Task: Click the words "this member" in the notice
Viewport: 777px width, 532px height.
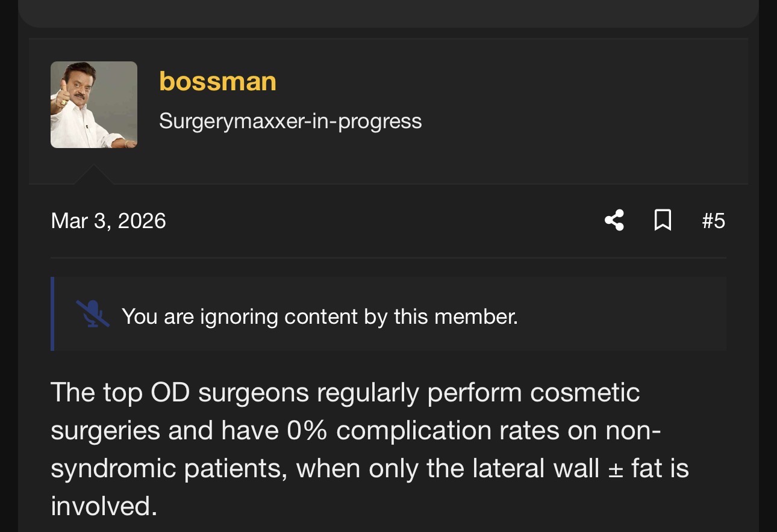Action: pyautogui.click(x=456, y=317)
